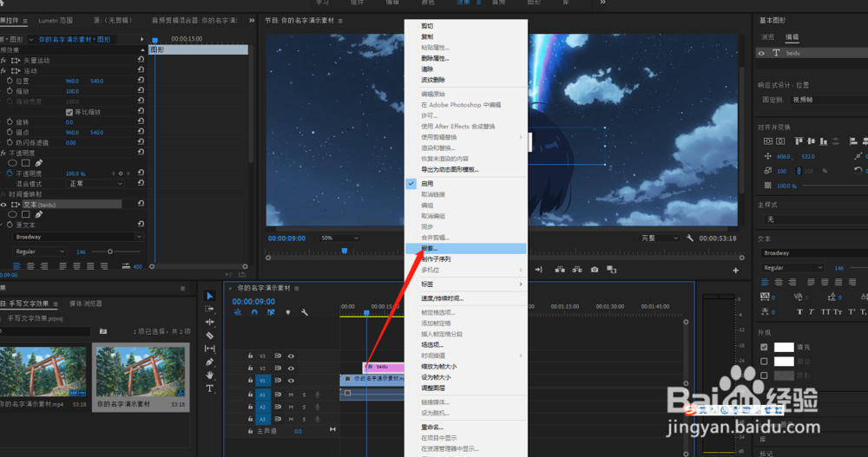Viewport: 868px width, 457px height.
Task: Click timeline timecode 00:00:09:00 field
Action: click(x=253, y=302)
